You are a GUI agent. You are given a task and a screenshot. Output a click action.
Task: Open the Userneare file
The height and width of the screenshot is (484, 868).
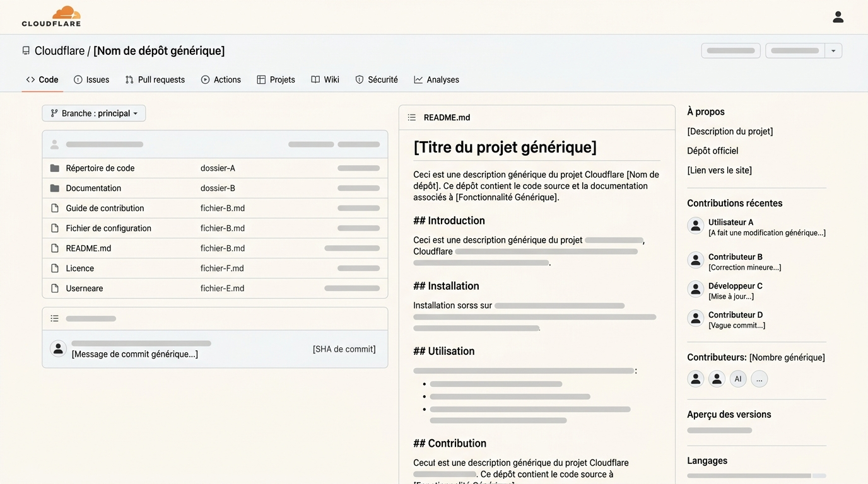85,289
